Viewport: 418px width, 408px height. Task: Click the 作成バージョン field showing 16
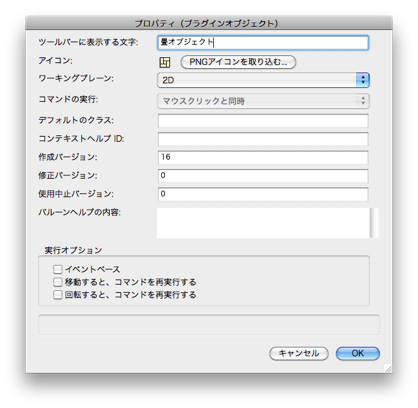(263, 157)
